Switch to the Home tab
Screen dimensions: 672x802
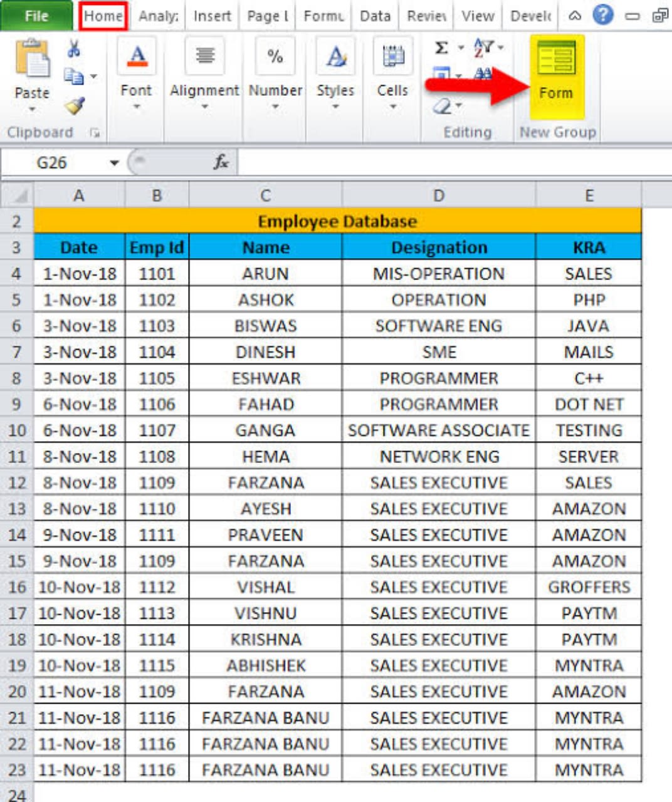pyautogui.click(x=103, y=16)
